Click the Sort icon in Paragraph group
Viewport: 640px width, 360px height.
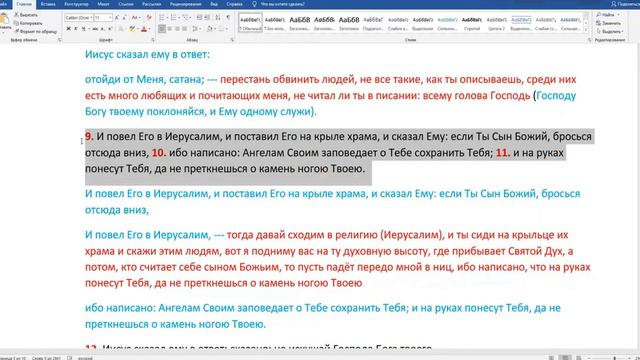218,18
